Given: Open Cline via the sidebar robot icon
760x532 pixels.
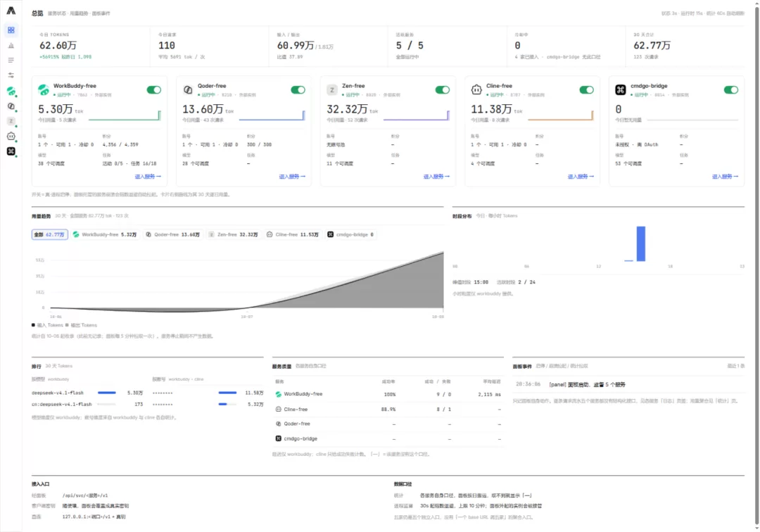Looking at the screenshot, I should click(x=11, y=136).
